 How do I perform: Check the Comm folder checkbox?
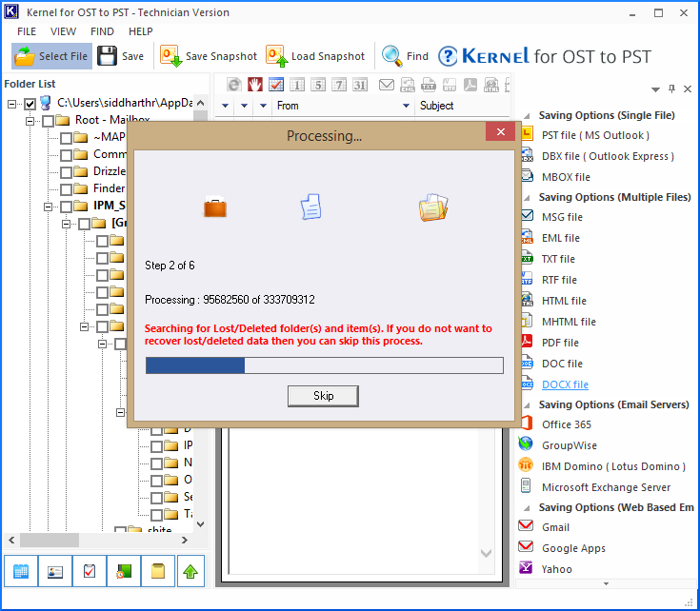(66, 155)
